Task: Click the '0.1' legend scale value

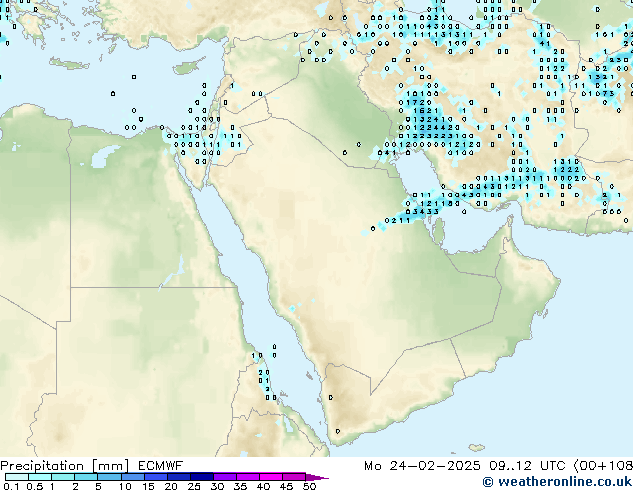Action: [x=11, y=486]
